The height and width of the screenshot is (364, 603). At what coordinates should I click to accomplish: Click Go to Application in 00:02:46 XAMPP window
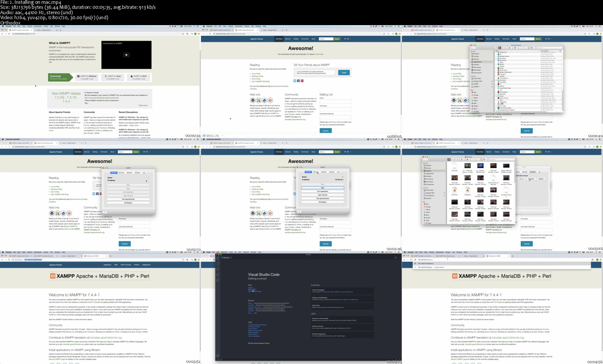coord(323,191)
